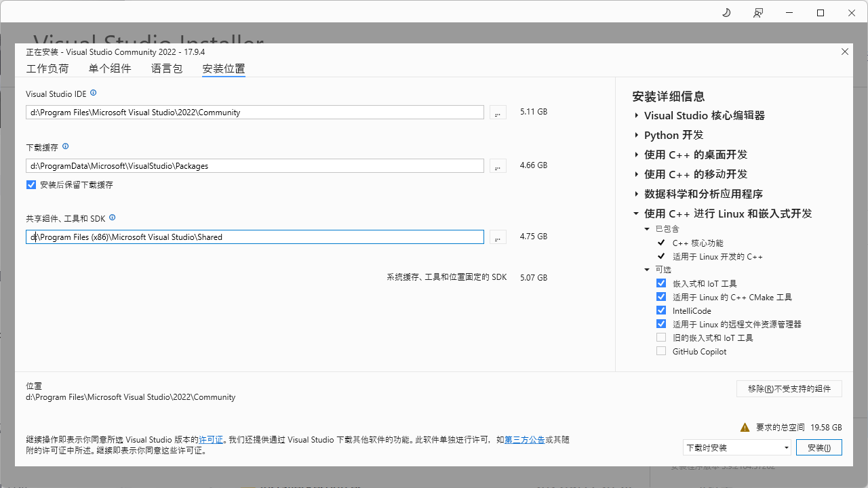868x488 pixels.
Task: Open feedback icon in installer title bar
Action: [758, 13]
